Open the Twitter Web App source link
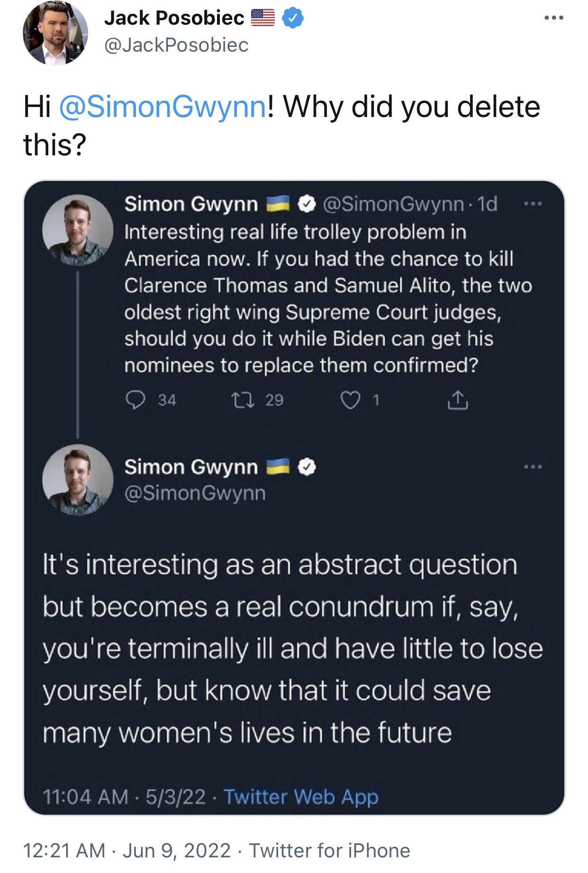The image size is (588, 873). pyautogui.click(x=301, y=797)
